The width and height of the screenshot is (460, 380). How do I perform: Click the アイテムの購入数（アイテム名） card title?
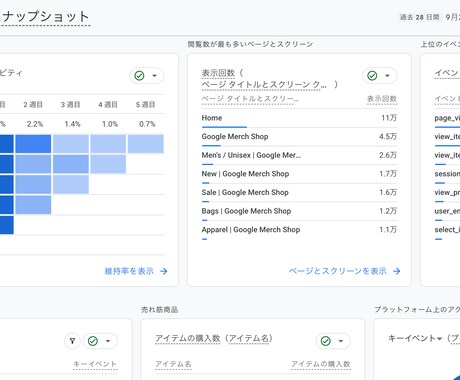click(x=214, y=338)
